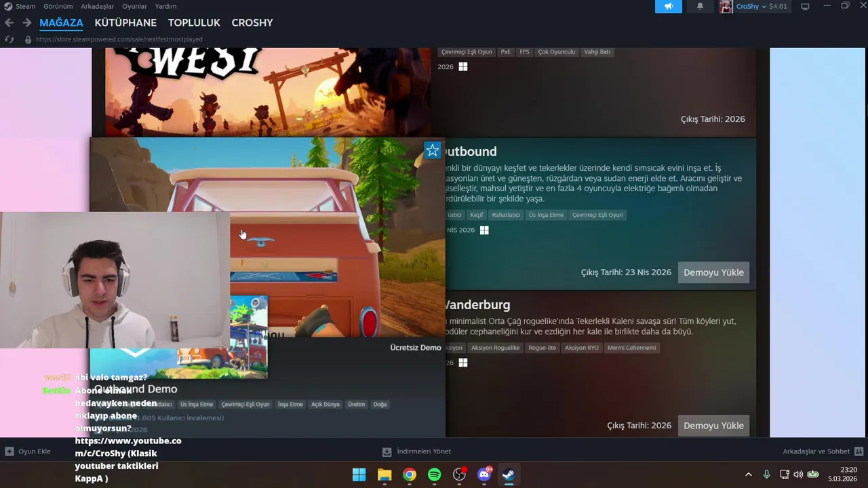Image resolution: width=868 pixels, height=488 pixels.
Task: Open Spotify from the taskbar
Action: [435, 474]
